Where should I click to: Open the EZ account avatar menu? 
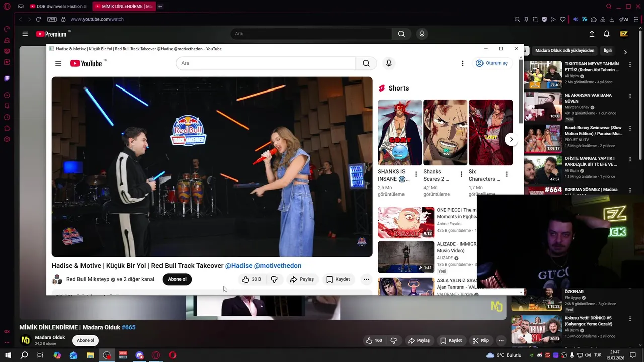[x=624, y=34]
